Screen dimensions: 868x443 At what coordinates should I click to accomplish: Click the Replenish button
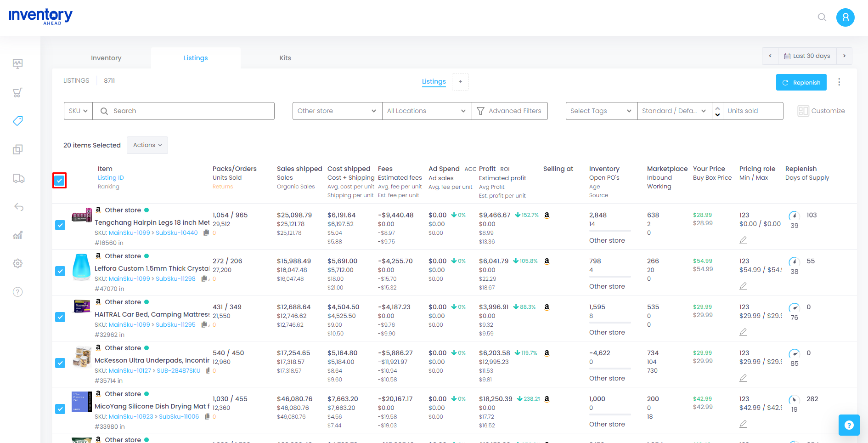click(x=801, y=82)
